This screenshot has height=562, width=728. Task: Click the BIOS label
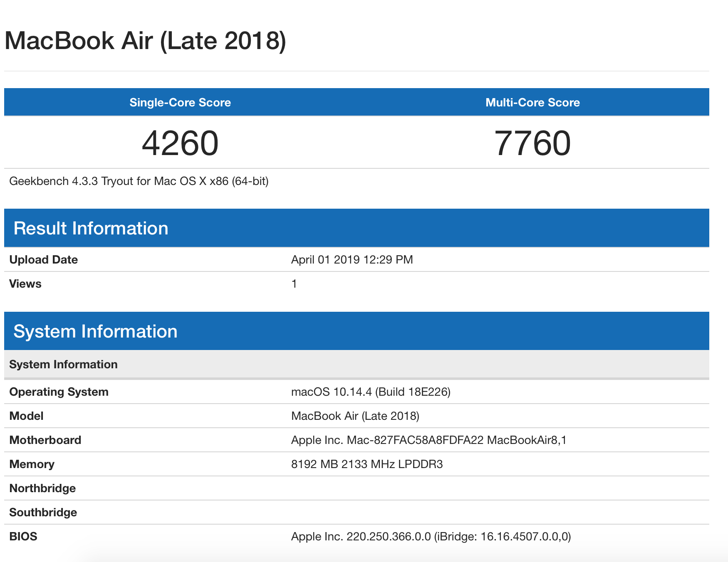click(23, 537)
